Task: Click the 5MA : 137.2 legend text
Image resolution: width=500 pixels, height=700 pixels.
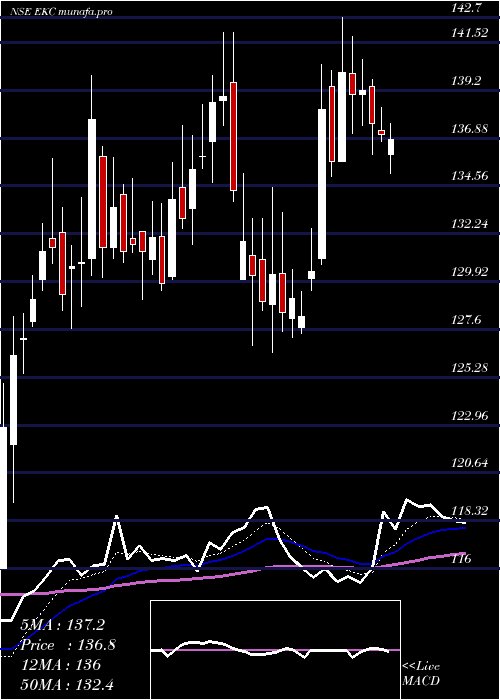Action: 62,625
